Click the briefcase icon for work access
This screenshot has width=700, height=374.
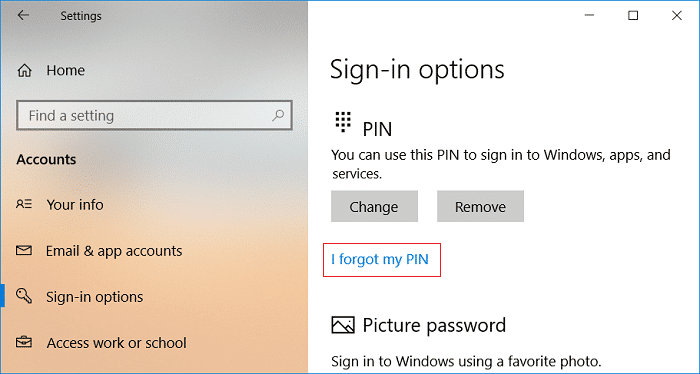pyautogui.click(x=24, y=342)
